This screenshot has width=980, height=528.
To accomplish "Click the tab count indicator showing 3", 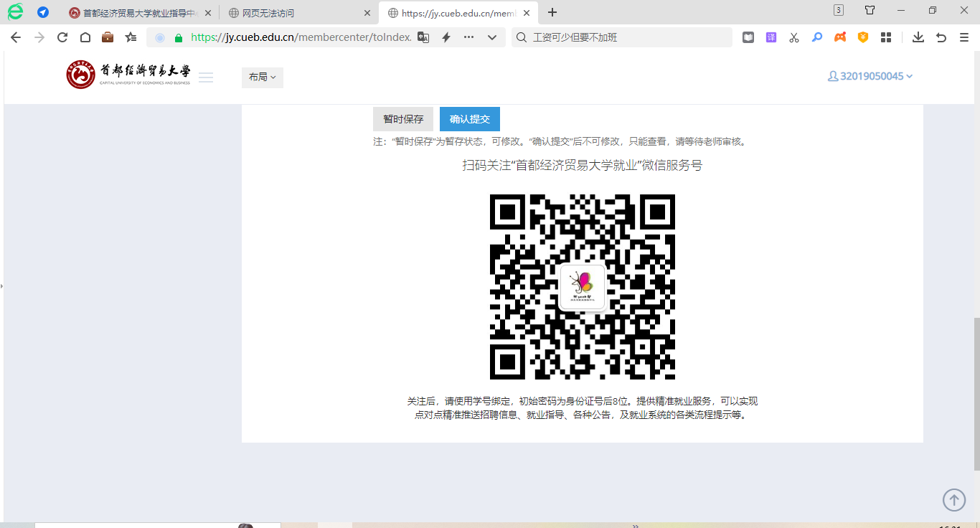I will point(839,10).
